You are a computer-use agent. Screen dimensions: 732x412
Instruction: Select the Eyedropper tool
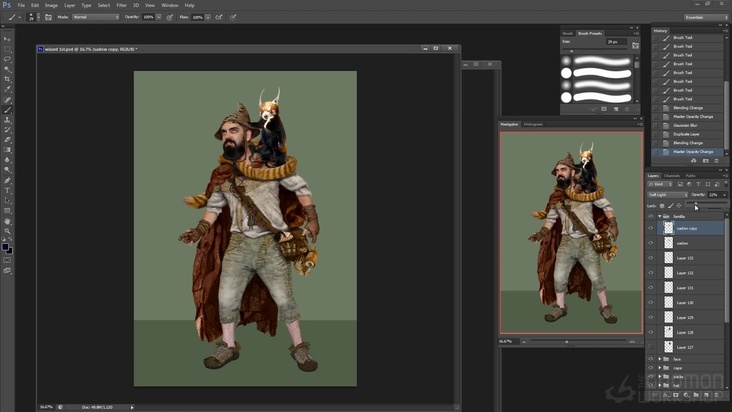click(x=7, y=89)
